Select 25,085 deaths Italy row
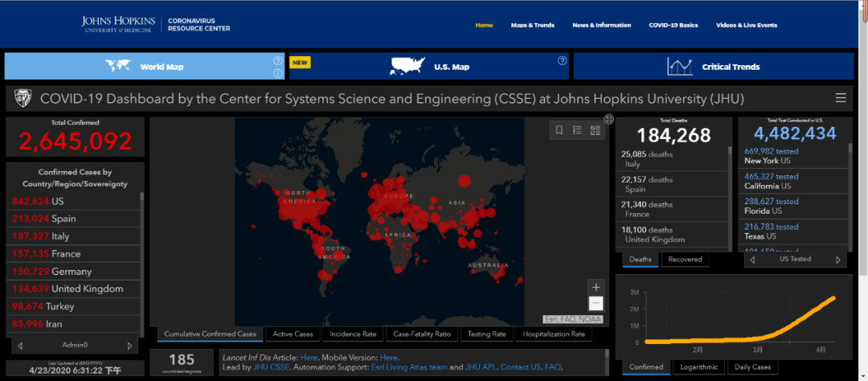Viewport: 868px width, 381px height. pos(672,159)
